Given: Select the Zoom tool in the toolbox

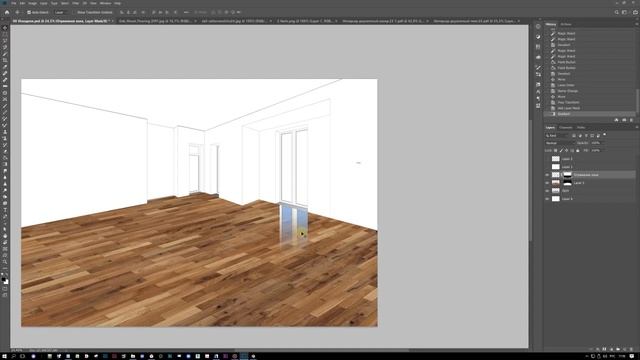Looking at the screenshot, I should tap(5, 261).
